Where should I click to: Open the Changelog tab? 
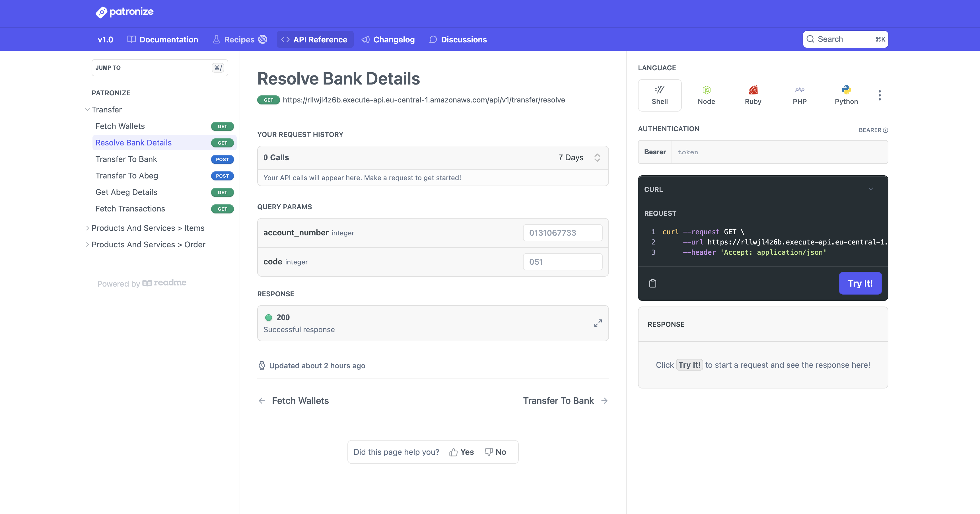(x=388, y=40)
